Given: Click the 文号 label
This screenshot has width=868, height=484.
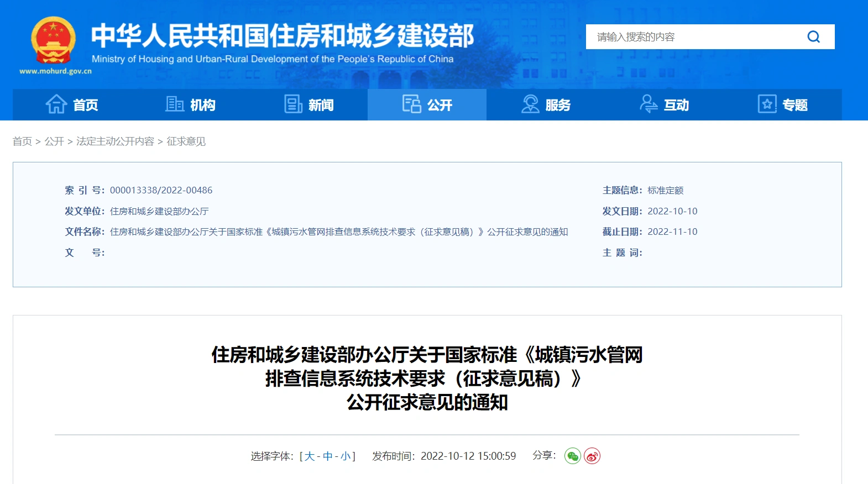Looking at the screenshot, I should coord(85,252).
